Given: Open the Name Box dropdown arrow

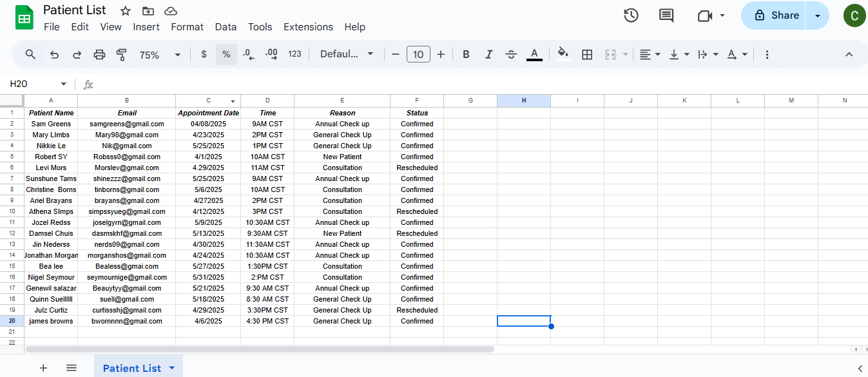Looking at the screenshot, I should [x=64, y=84].
